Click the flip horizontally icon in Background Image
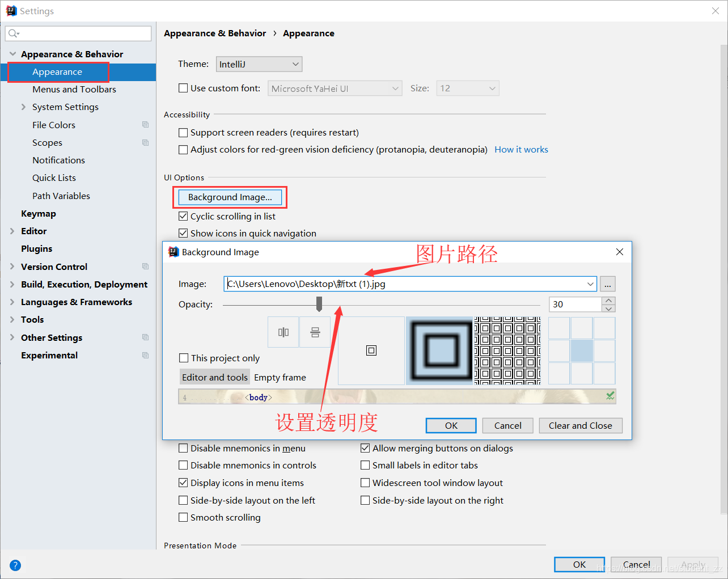The width and height of the screenshot is (728, 579). tap(283, 332)
